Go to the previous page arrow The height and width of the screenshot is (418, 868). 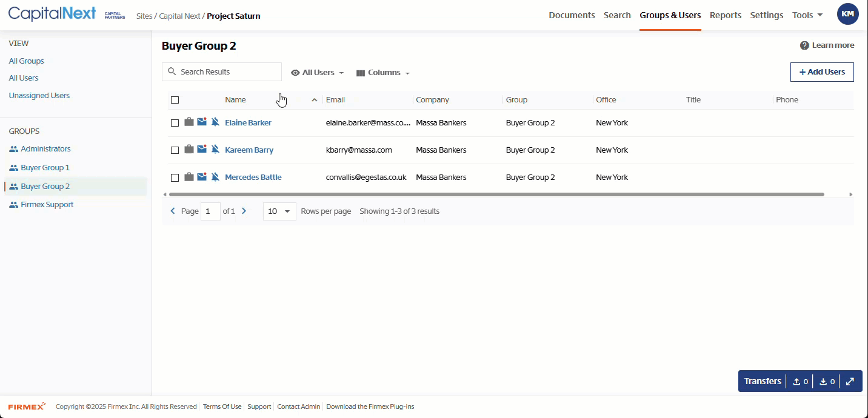tap(173, 211)
